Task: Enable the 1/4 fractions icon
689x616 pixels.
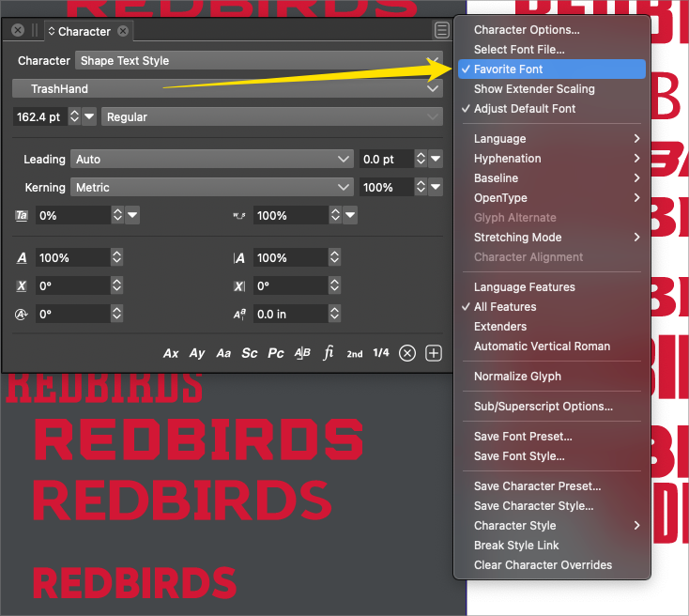Action: point(381,353)
